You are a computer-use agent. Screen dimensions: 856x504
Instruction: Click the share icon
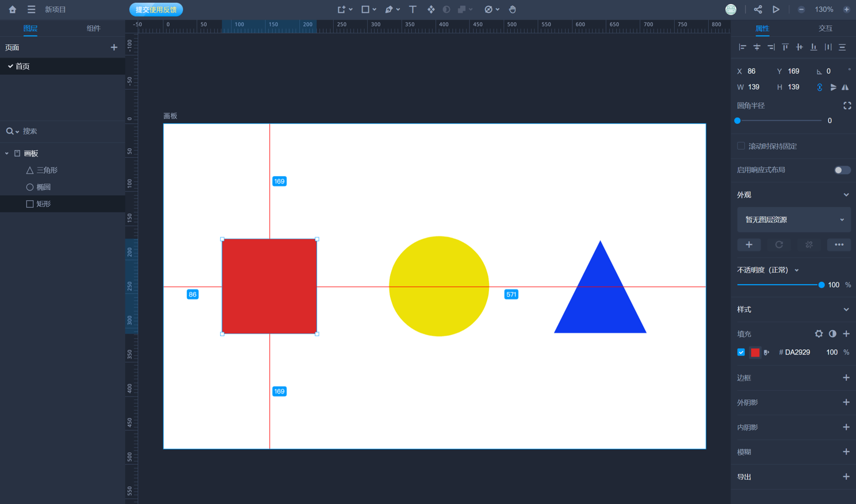pyautogui.click(x=758, y=9)
